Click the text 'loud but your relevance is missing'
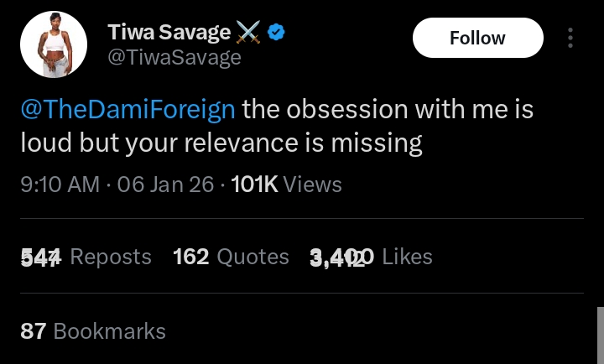604x364 pixels. (x=221, y=143)
